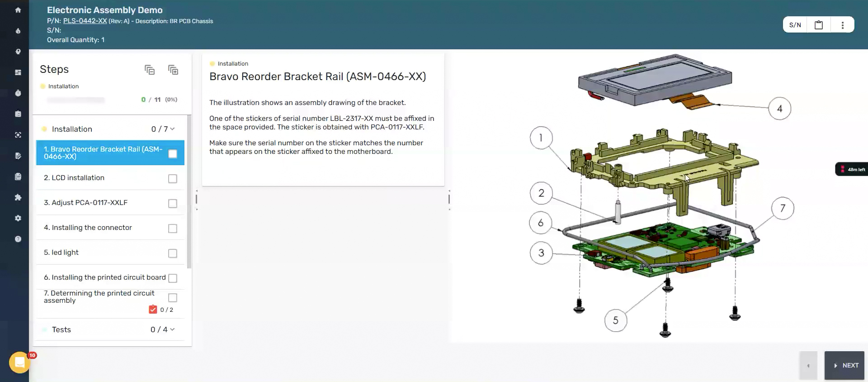Go to Home in the sidebar

tap(18, 10)
